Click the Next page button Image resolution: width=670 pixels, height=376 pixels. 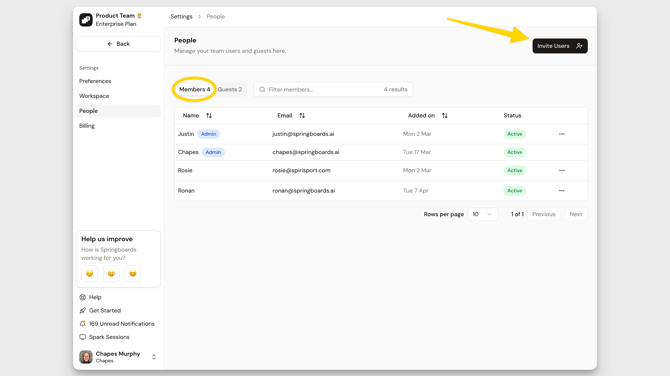[x=576, y=214]
